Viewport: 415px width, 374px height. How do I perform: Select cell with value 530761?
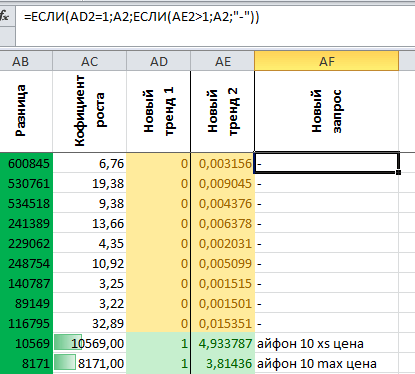pyautogui.click(x=26, y=183)
